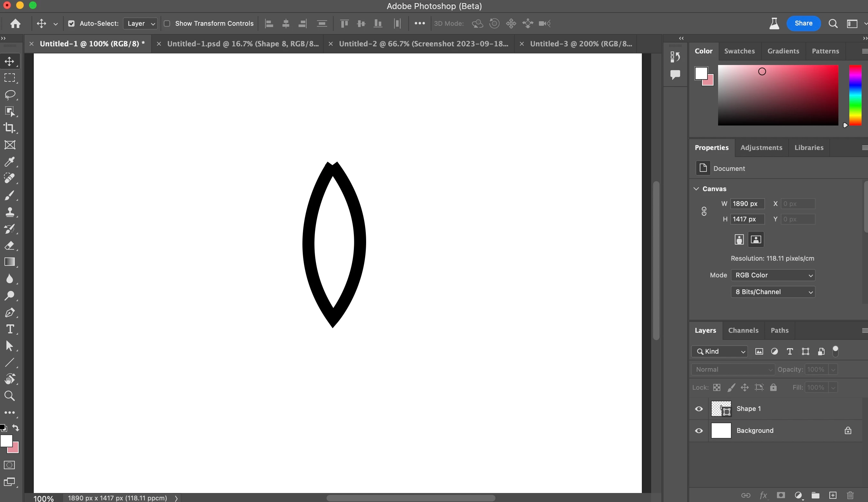Viewport: 868px width, 502px height.
Task: Select the Lasso tool
Action: pyautogui.click(x=10, y=94)
